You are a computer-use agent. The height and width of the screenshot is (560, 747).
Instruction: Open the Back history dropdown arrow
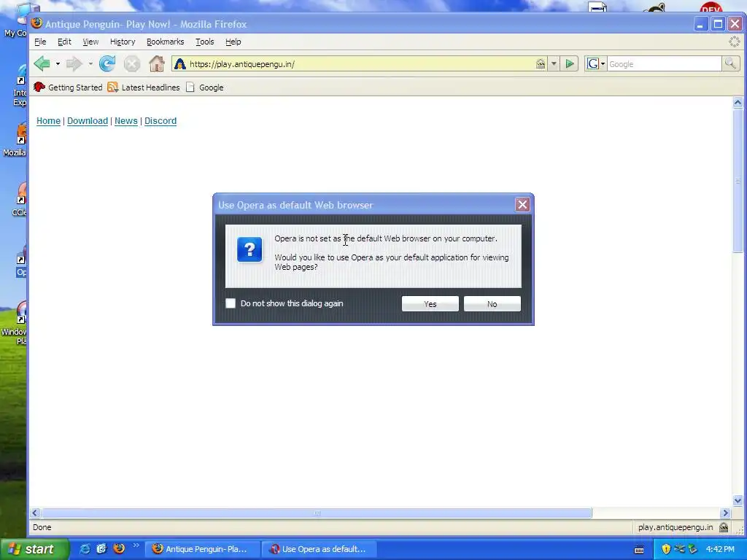click(x=58, y=64)
